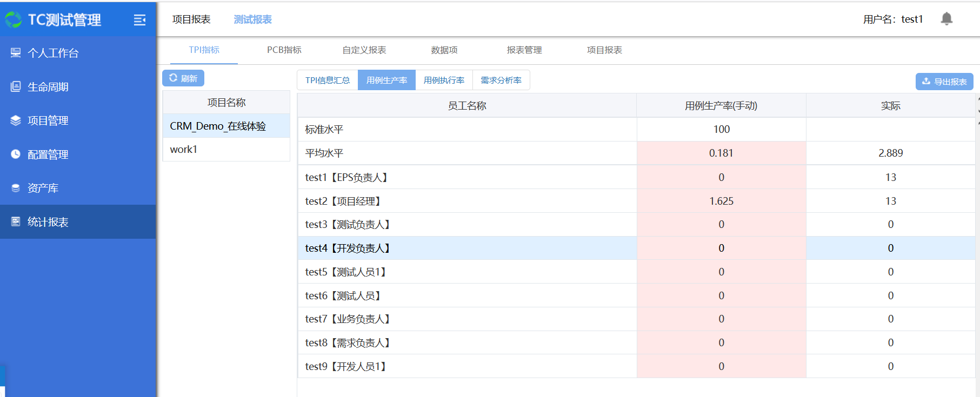Image resolution: width=980 pixels, height=397 pixels.
Task: Open 资产库 from the sidebar
Action: pos(43,188)
